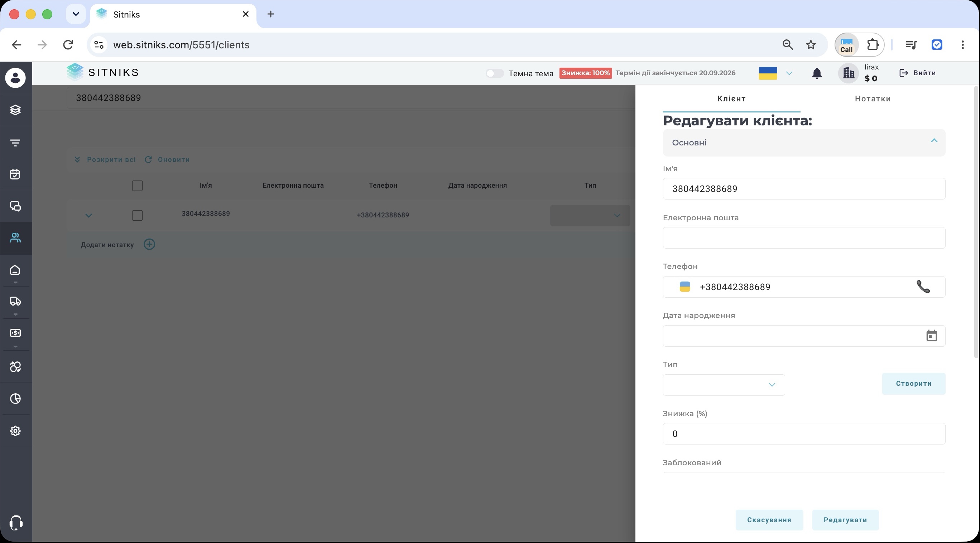This screenshot has width=980, height=543.
Task: Click the notifications bell icon
Action: click(817, 73)
